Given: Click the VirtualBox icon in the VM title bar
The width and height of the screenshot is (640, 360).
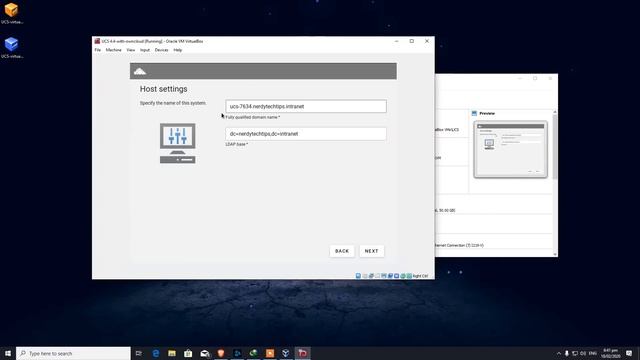Looking at the screenshot, I should pyautogui.click(x=97, y=41).
